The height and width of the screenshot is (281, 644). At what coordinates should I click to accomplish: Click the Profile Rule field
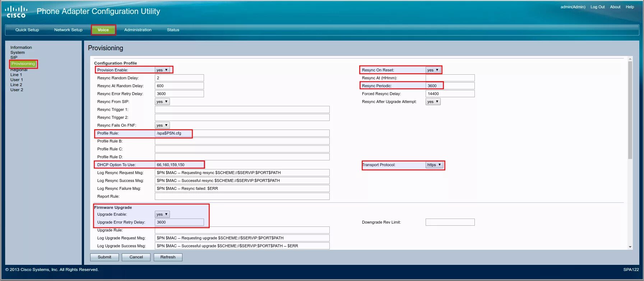pyautogui.click(x=242, y=133)
